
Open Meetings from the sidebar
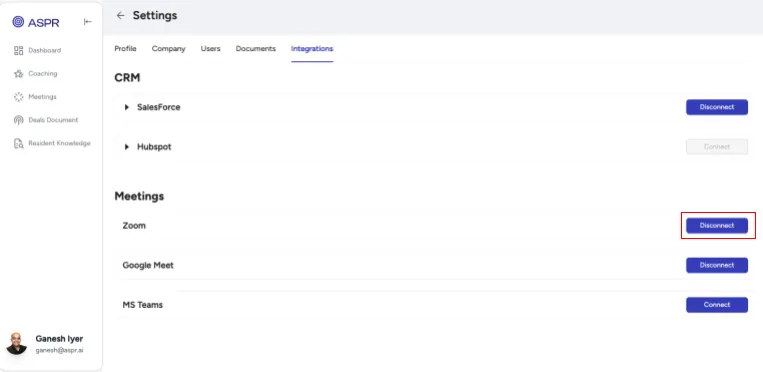(x=42, y=97)
